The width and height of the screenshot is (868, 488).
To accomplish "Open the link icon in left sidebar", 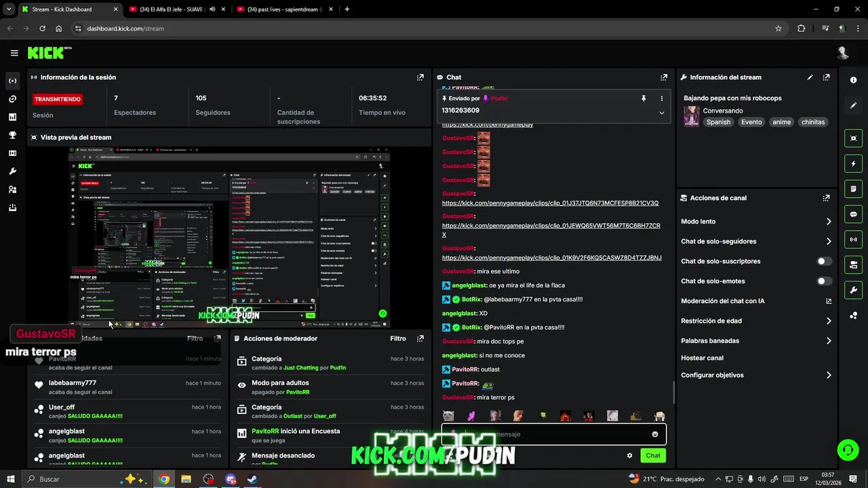I will (x=12, y=99).
